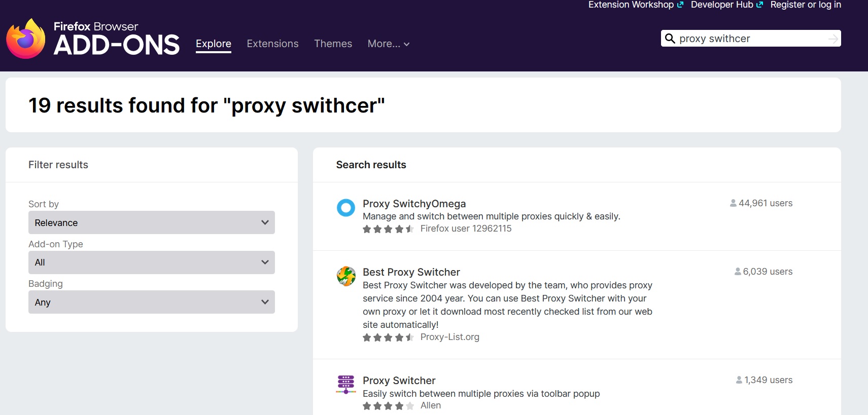Viewport: 868px width, 415px height.
Task: Click Register or log in
Action: coord(806,5)
